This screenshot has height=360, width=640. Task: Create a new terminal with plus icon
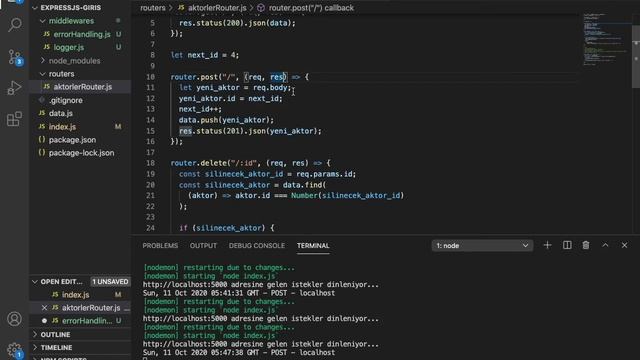pos(547,245)
